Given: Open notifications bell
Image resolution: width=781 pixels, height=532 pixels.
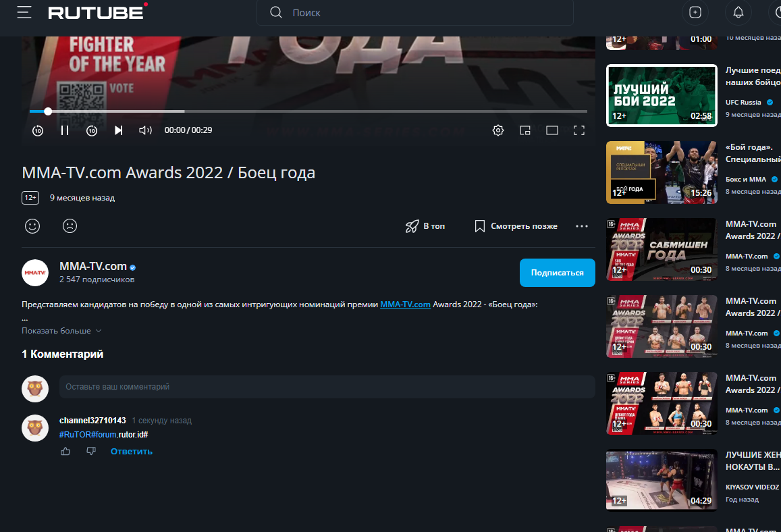Looking at the screenshot, I should click(x=738, y=12).
